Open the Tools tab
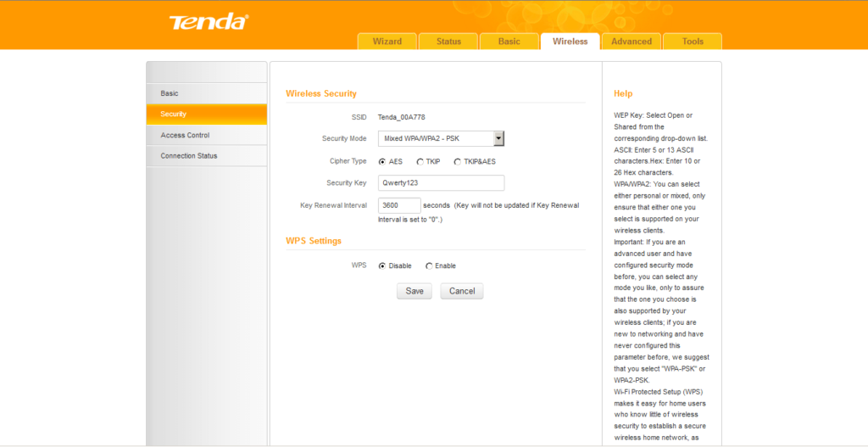This screenshot has width=868, height=447. click(x=693, y=42)
